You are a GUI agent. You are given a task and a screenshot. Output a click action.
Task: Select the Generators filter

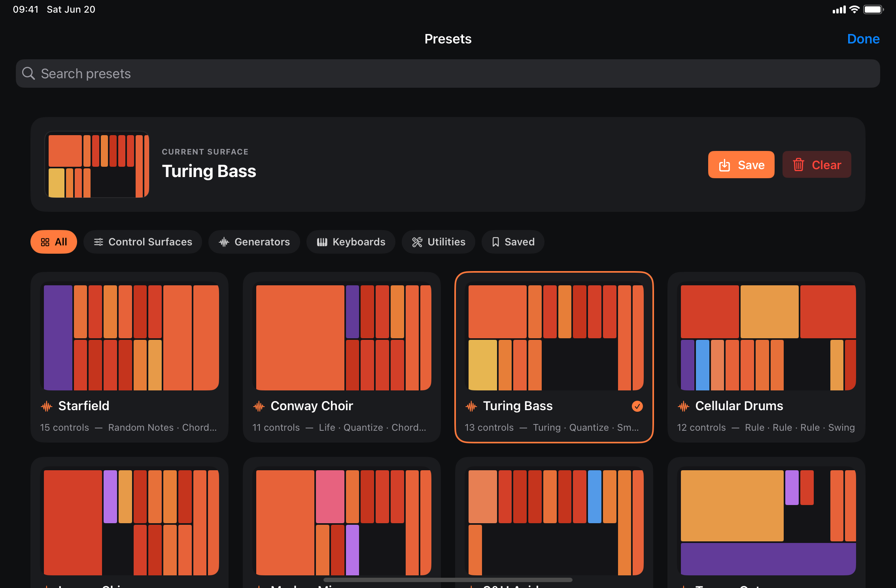(x=254, y=242)
